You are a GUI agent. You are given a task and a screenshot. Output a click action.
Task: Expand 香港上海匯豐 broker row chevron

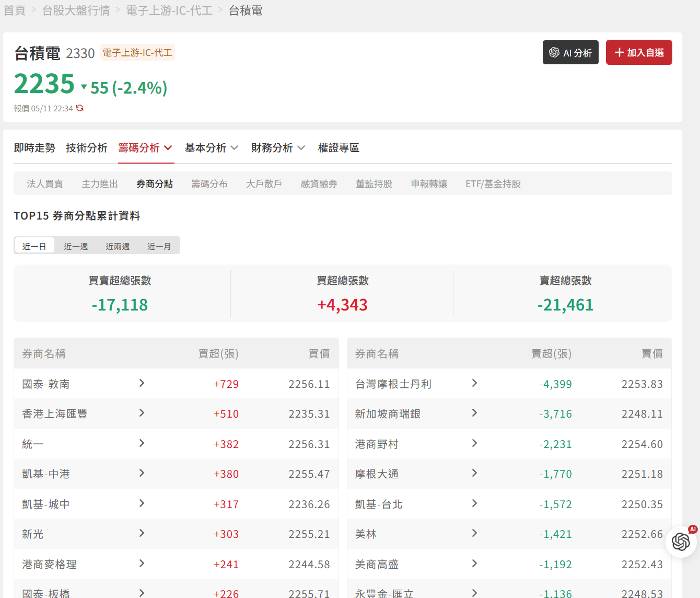(142, 413)
